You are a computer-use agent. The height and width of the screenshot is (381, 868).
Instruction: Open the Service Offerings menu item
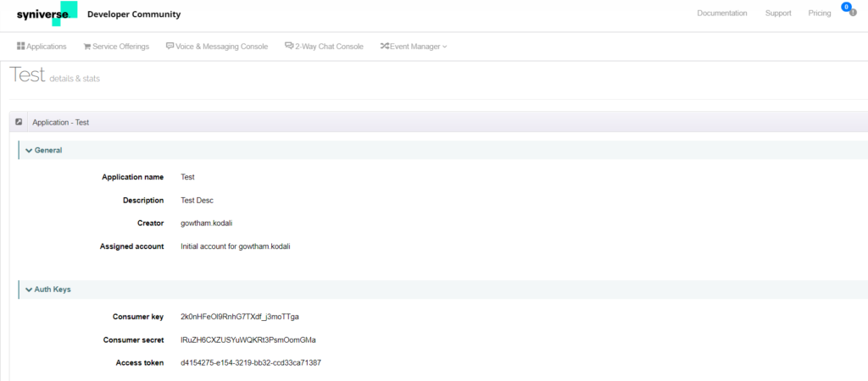coord(120,47)
